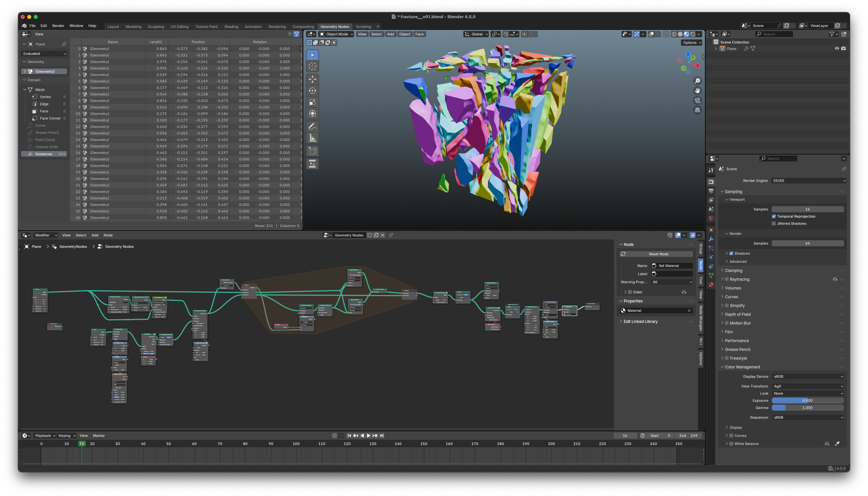The width and height of the screenshot is (868, 496).
Task: Click the pin icon in node editor header
Action: (x=391, y=235)
